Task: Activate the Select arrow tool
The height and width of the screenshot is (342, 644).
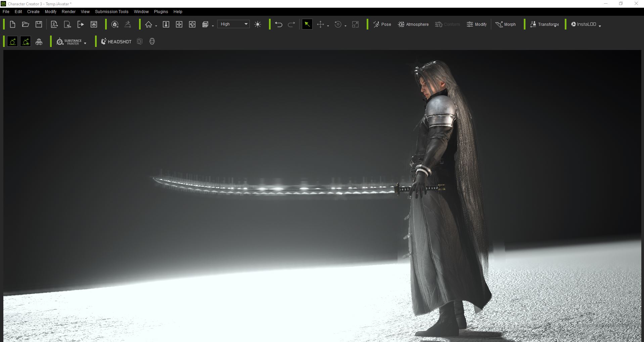Action: (x=307, y=24)
